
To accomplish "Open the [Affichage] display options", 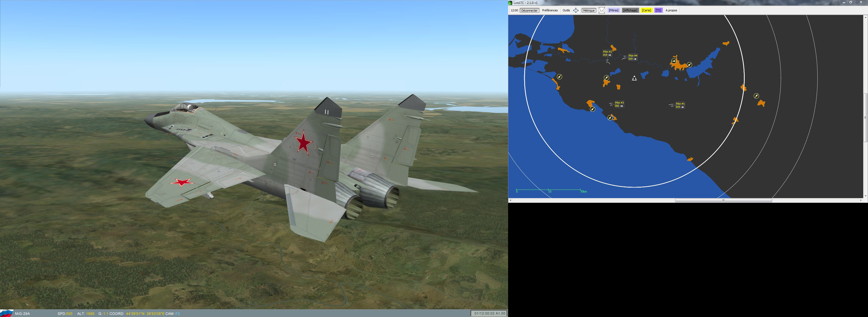I will coord(630,10).
